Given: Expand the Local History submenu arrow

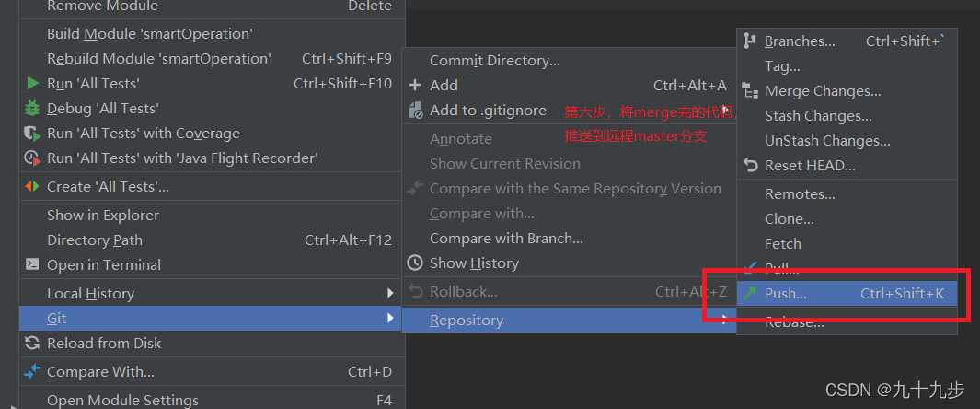Looking at the screenshot, I should [390, 293].
